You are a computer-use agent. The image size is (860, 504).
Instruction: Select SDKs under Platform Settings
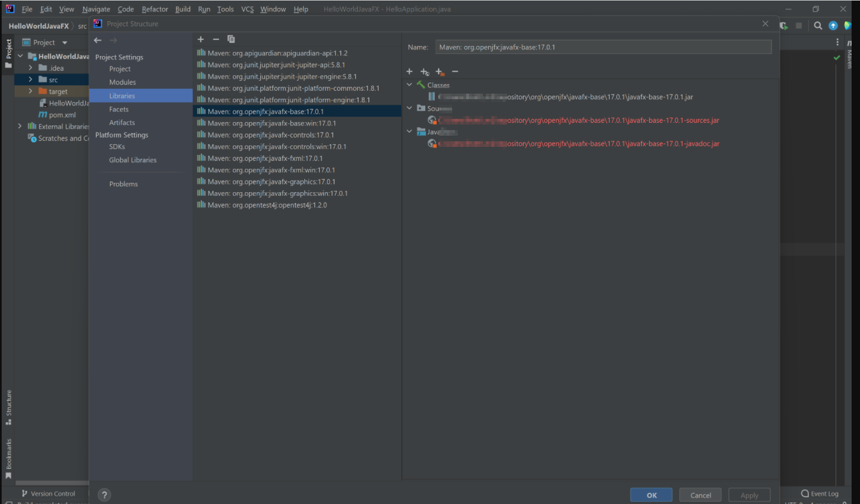point(117,147)
